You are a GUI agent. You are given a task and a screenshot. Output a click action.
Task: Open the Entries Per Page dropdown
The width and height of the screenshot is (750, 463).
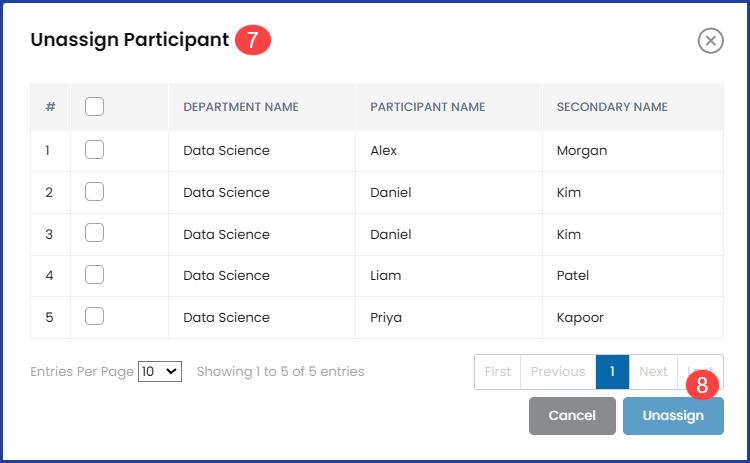click(x=160, y=371)
